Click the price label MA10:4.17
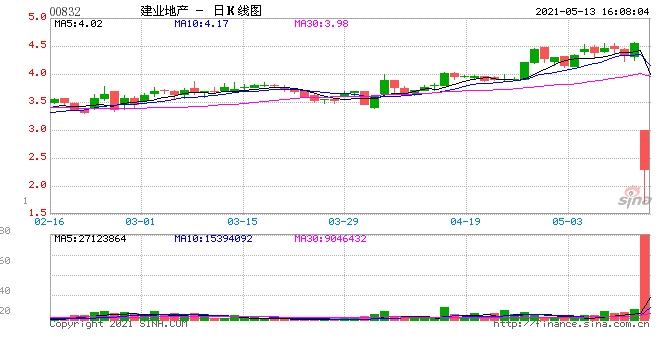The width and height of the screenshot is (660, 360). pyautogui.click(x=201, y=24)
